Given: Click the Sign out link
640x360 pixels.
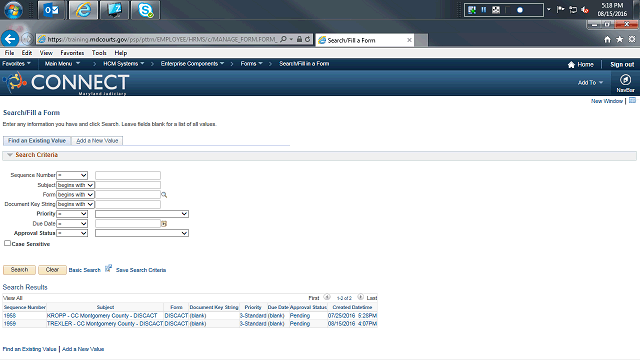Looking at the screenshot, I should pyautogui.click(x=622, y=64).
